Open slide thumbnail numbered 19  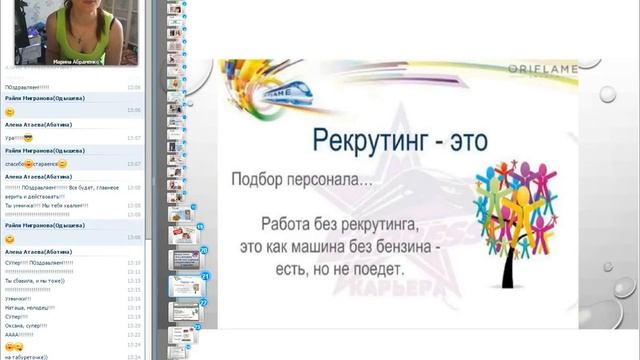point(184,235)
